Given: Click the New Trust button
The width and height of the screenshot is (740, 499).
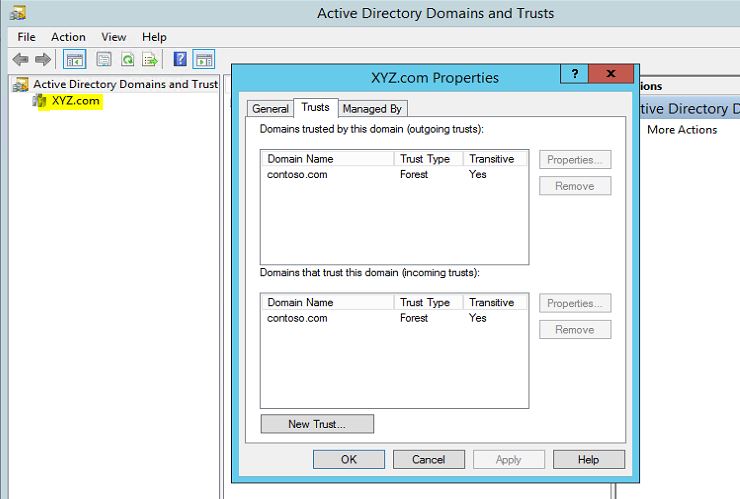Looking at the screenshot, I should 317,424.
